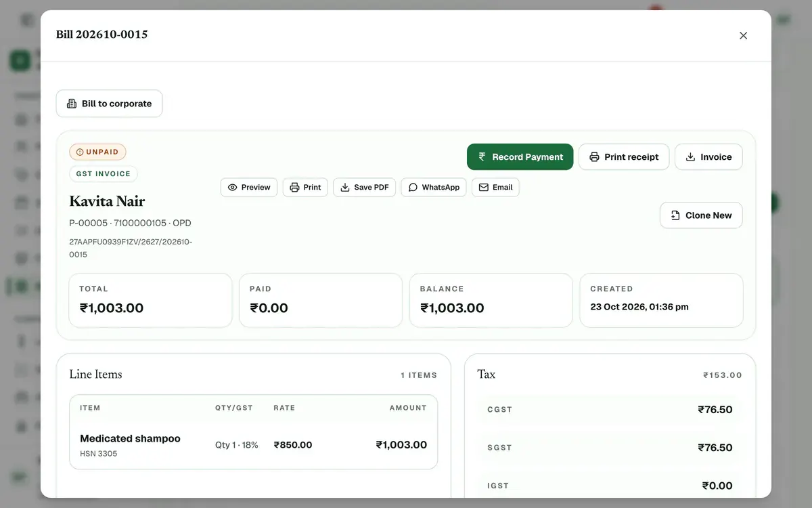Click the created date 23 Oct 2026
Viewport: 812px width, 508px height.
pos(639,307)
